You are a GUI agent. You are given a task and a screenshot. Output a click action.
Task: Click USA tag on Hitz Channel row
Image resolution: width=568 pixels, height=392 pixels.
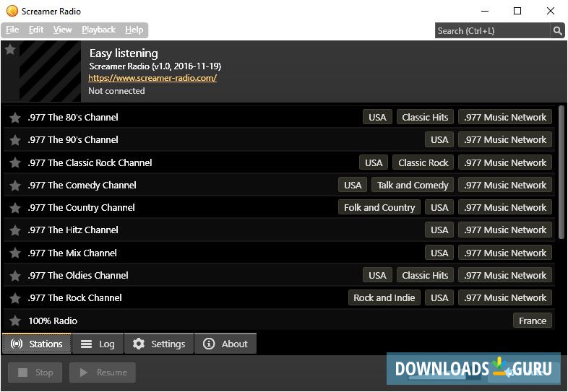coord(439,230)
